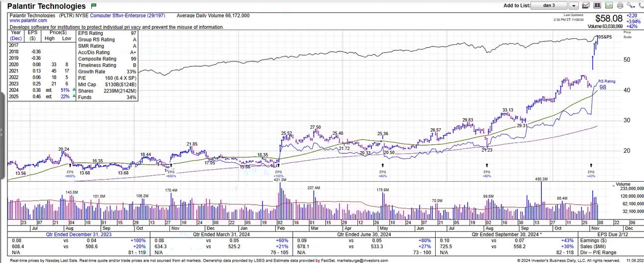
Task: Click the Mkt Cap $130B row
Action: pyautogui.click(x=107, y=85)
